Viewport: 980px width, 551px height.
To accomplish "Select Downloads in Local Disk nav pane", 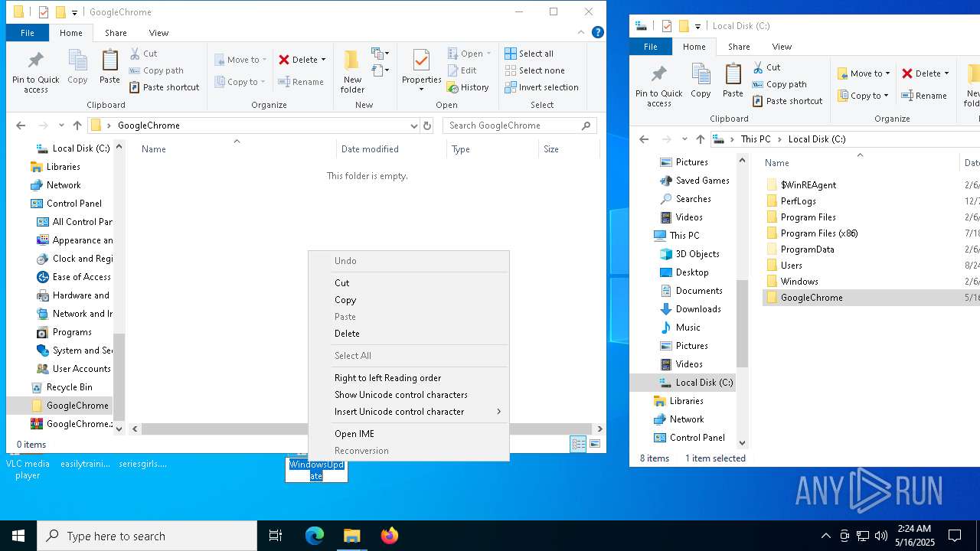I will (x=697, y=309).
